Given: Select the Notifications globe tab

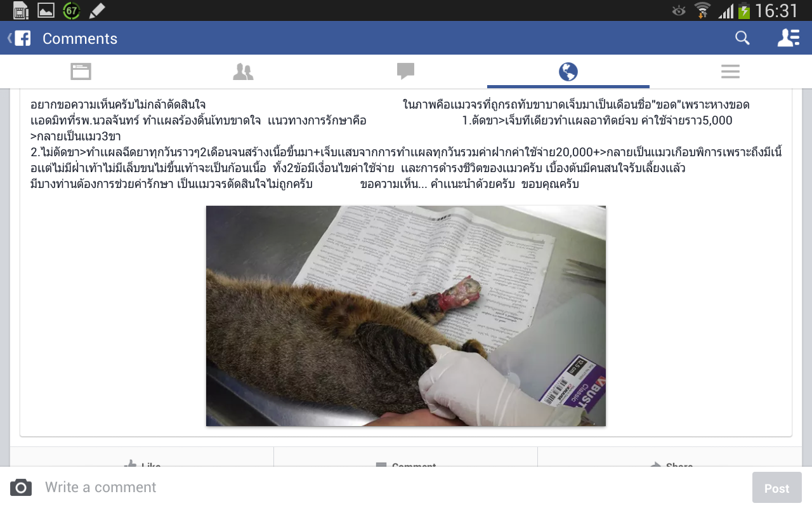Looking at the screenshot, I should click(568, 71).
